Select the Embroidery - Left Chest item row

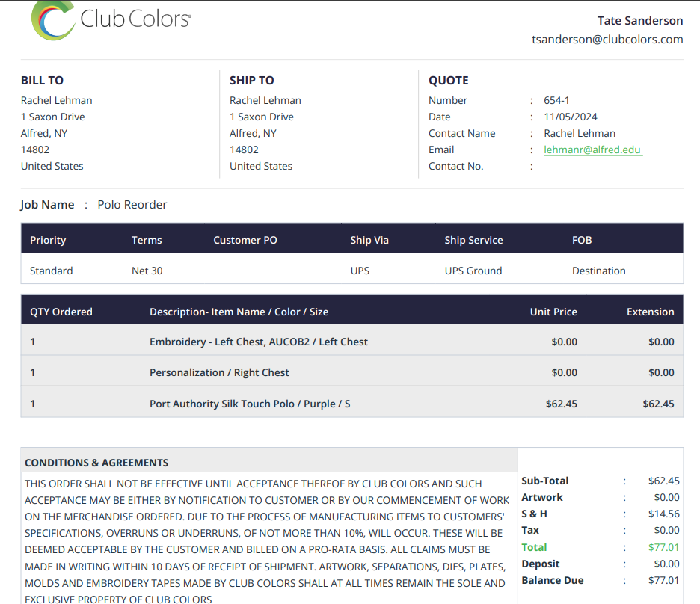click(351, 342)
